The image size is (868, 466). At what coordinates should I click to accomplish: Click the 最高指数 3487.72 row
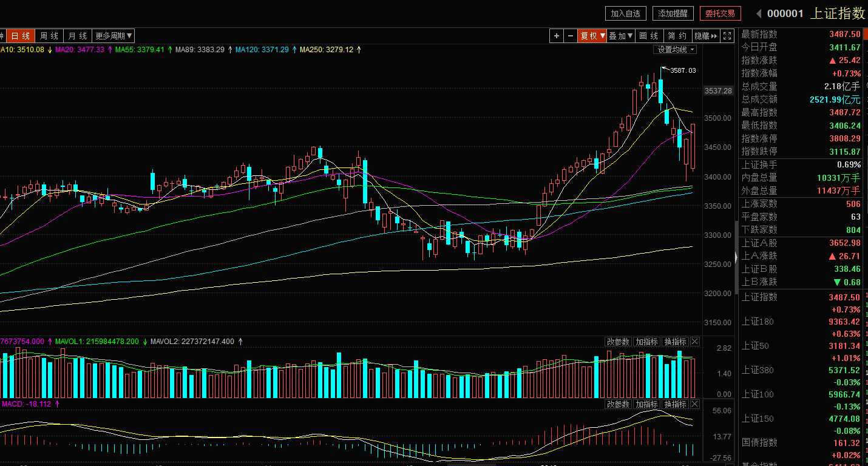click(x=801, y=112)
